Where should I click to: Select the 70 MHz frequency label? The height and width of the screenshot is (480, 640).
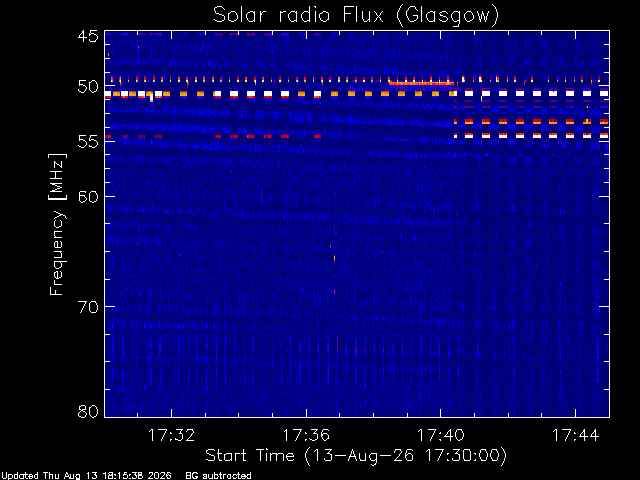88,307
